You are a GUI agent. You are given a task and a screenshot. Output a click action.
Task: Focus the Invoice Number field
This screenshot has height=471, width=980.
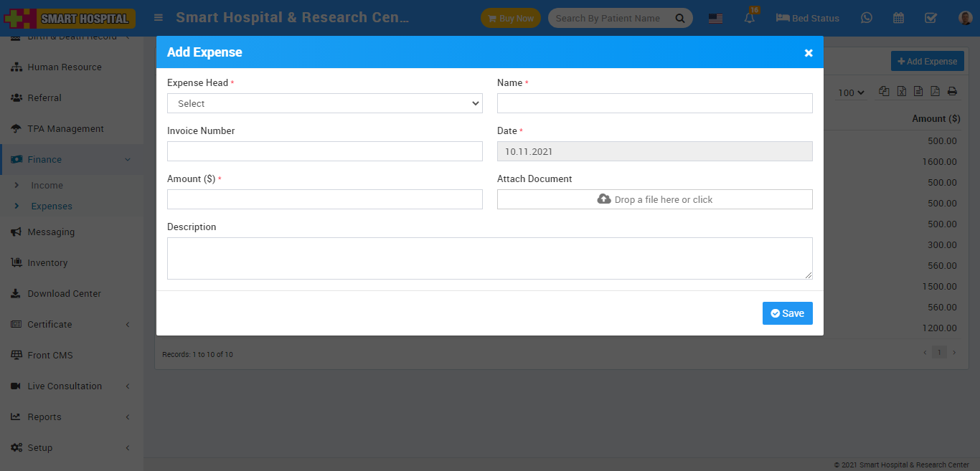coord(324,151)
